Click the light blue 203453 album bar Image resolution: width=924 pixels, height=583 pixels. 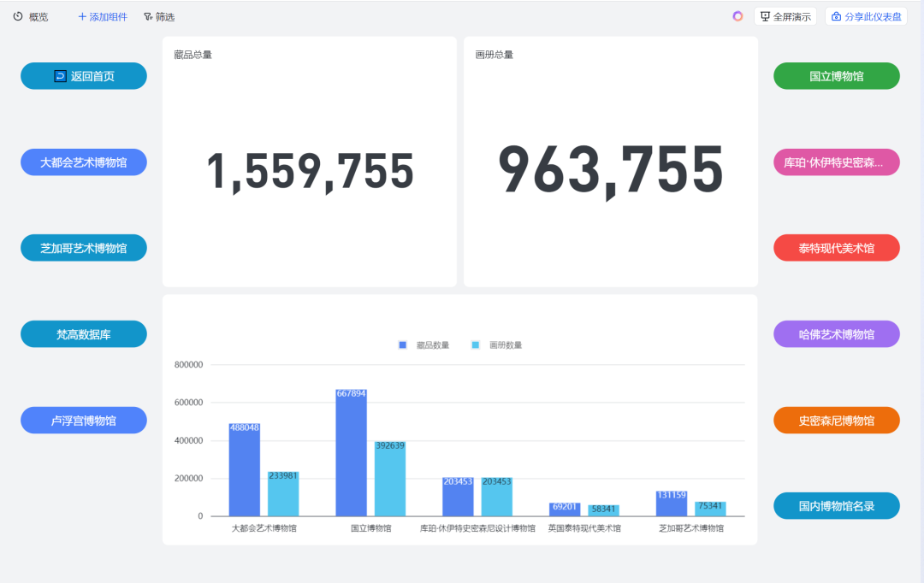pyautogui.click(x=497, y=497)
